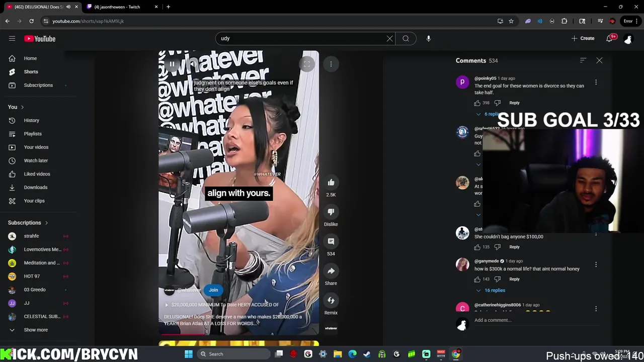Open options for @catherinehiggins8006's comment
The width and height of the screenshot is (644, 362).
tap(596, 308)
